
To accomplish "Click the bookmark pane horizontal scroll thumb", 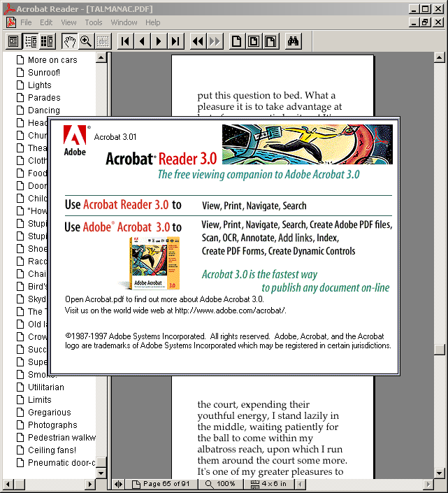I will (x=19, y=484).
